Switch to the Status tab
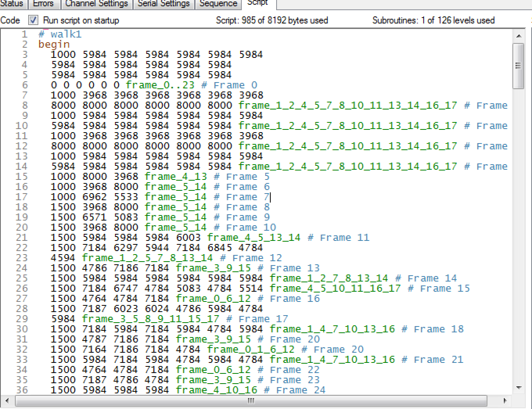 pos(12,3)
